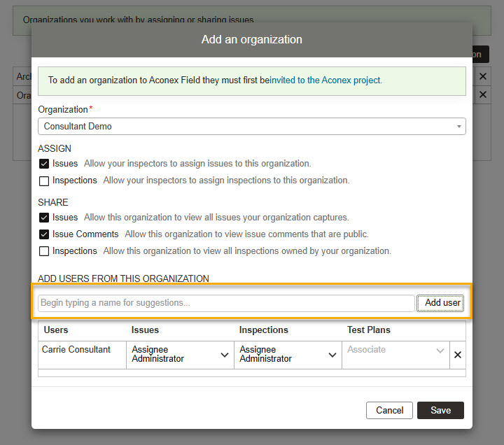Uncheck Share Issues checkbox
Viewport: 504px width, 445px height.
click(x=44, y=218)
